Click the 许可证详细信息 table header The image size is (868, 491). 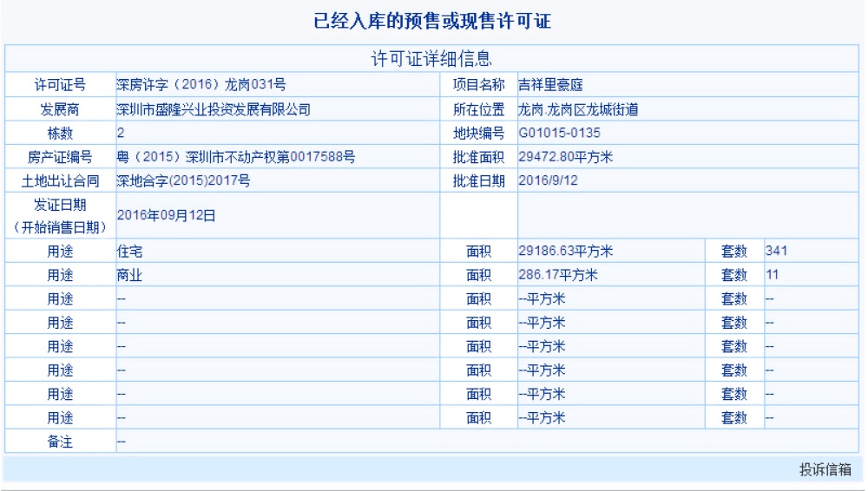431,59
